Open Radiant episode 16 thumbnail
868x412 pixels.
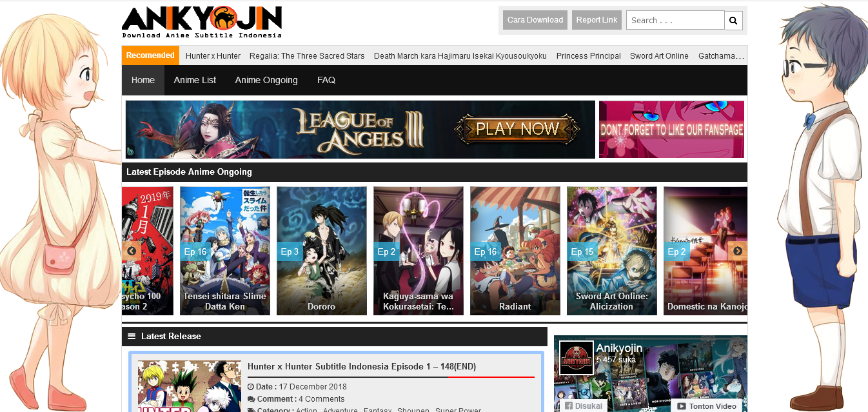(x=515, y=251)
